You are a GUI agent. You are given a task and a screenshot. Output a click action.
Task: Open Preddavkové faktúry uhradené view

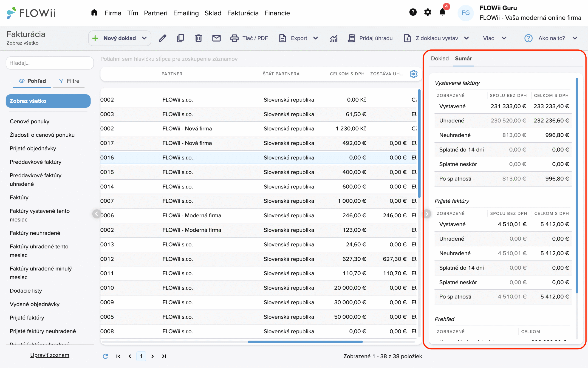click(35, 180)
